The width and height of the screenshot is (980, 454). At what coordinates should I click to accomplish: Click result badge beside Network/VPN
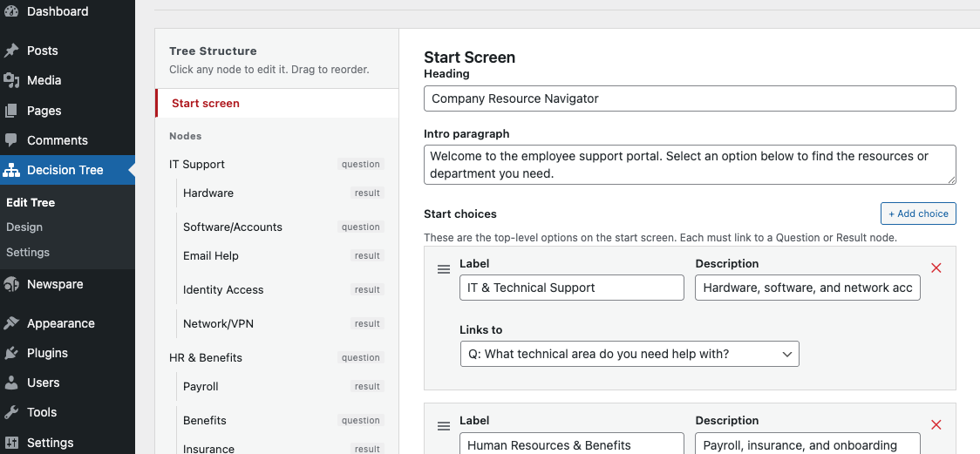368,323
